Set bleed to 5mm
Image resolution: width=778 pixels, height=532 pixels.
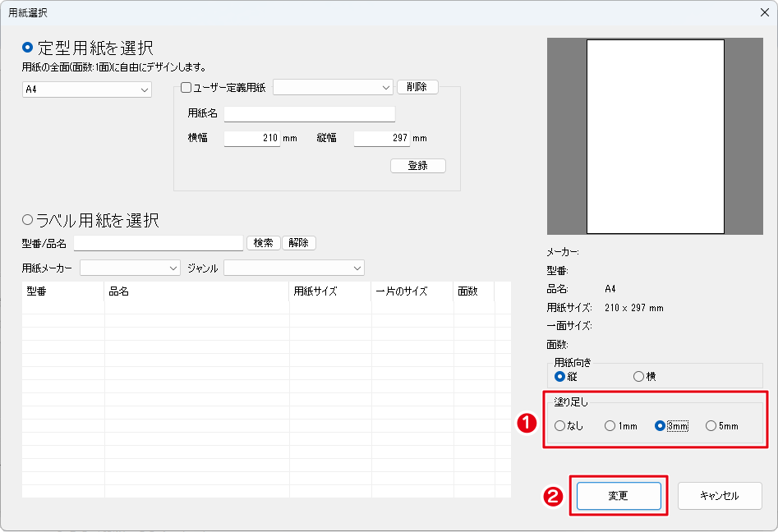pos(711,426)
